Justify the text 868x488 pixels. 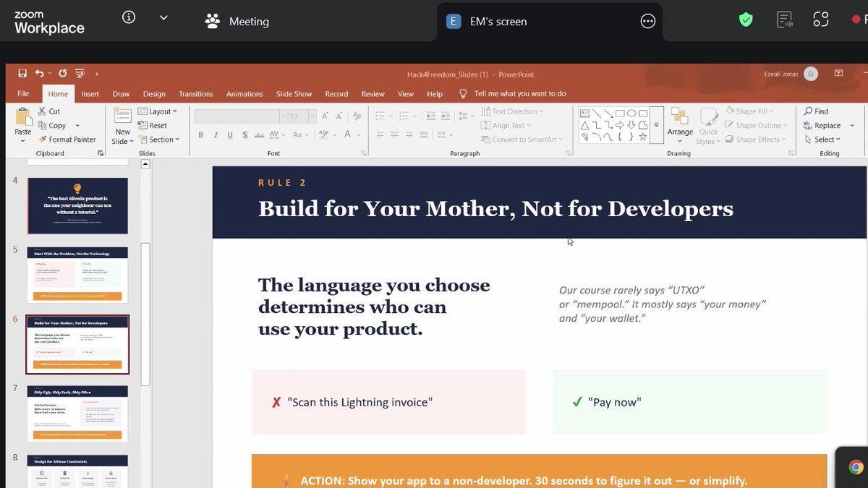pyautogui.click(x=424, y=135)
